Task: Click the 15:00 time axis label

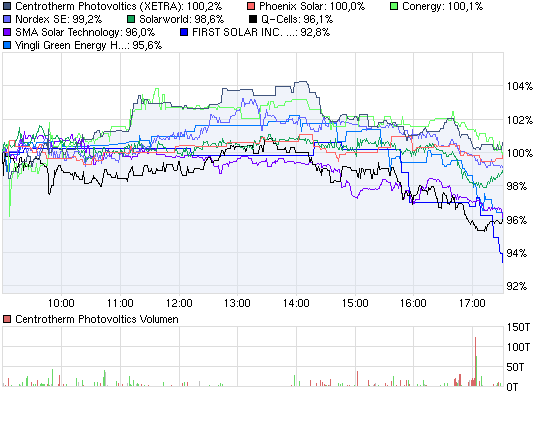Action: click(355, 303)
